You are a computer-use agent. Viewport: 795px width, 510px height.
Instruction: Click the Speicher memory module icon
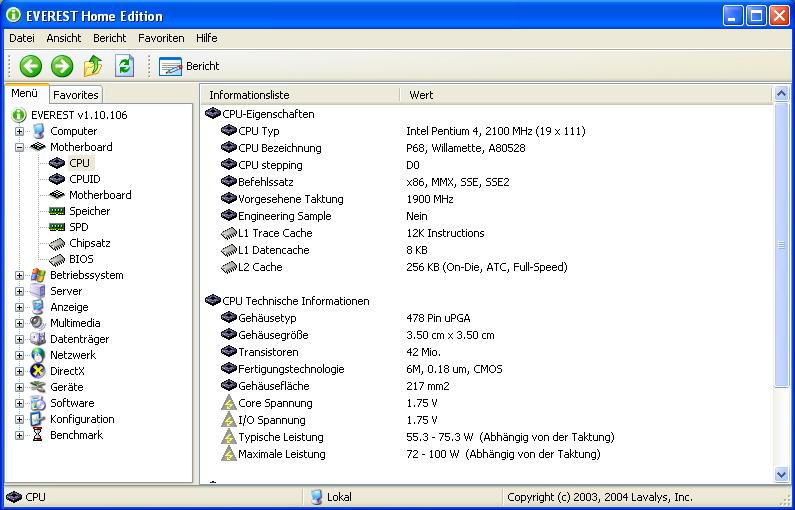pyautogui.click(x=57, y=211)
